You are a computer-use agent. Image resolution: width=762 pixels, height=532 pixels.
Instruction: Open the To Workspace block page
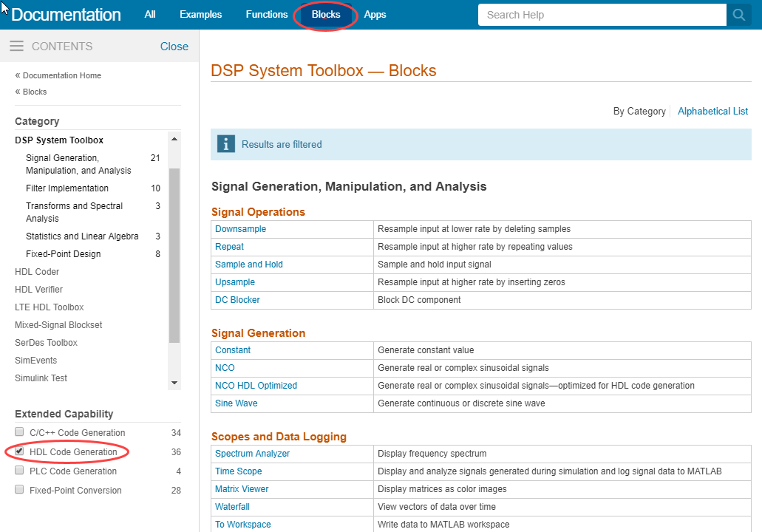(243, 525)
